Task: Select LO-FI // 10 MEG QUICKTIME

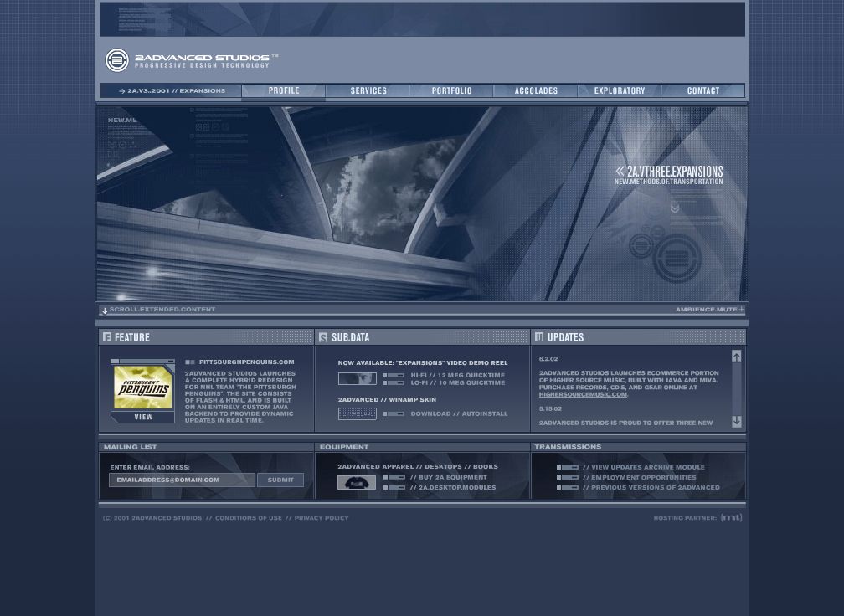Action: coord(457,382)
